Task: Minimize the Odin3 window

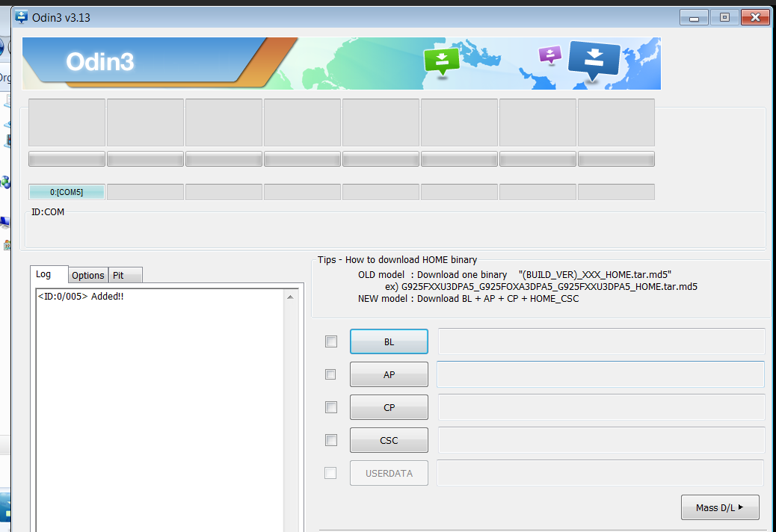Action: tap(694, 18)
